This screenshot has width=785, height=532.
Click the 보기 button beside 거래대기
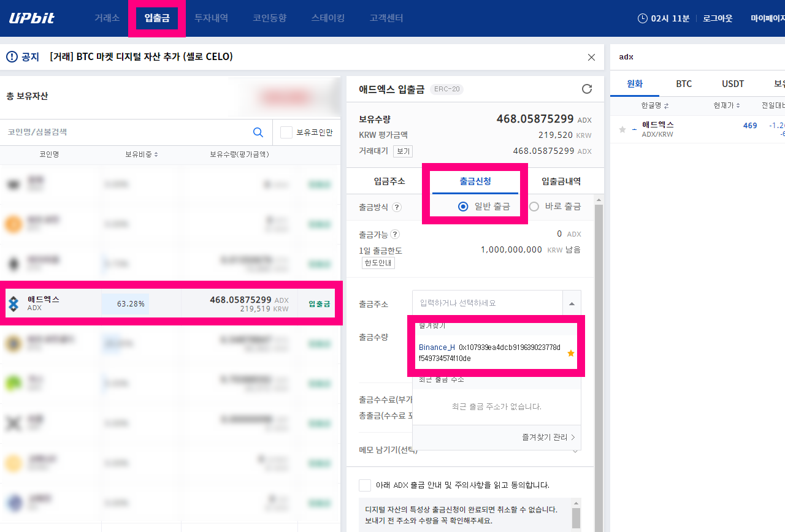click(403, 151)
